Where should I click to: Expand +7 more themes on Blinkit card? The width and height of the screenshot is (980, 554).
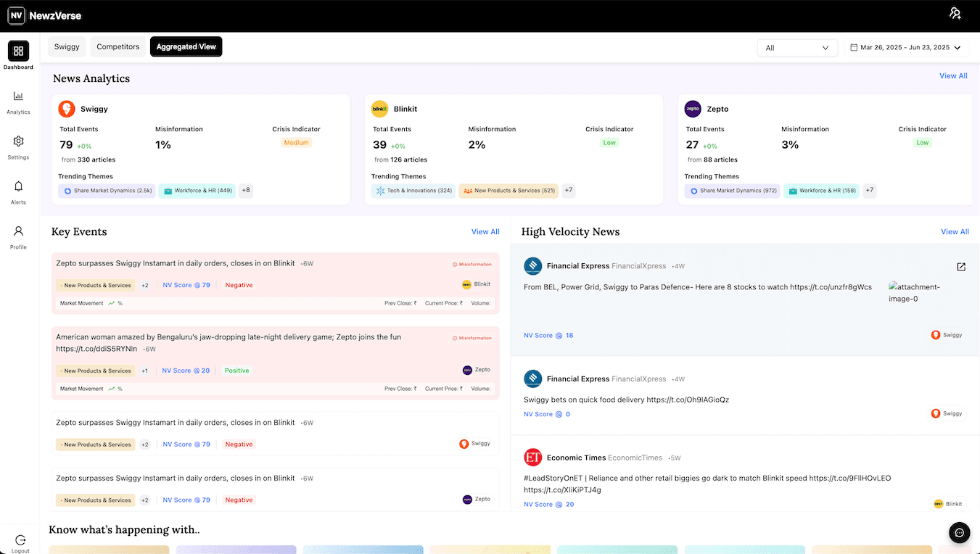pos(569,191)
